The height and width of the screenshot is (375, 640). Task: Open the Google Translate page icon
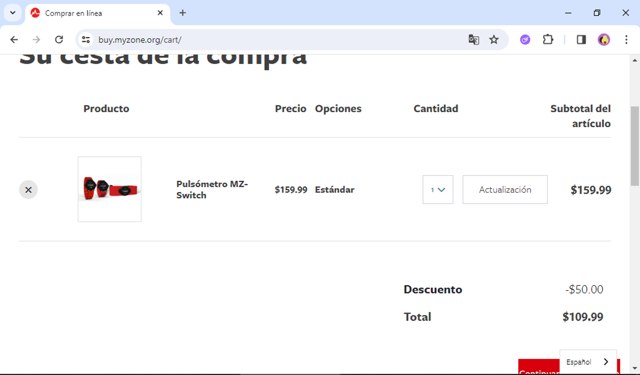pyautogui.click(x=473, y=40)
